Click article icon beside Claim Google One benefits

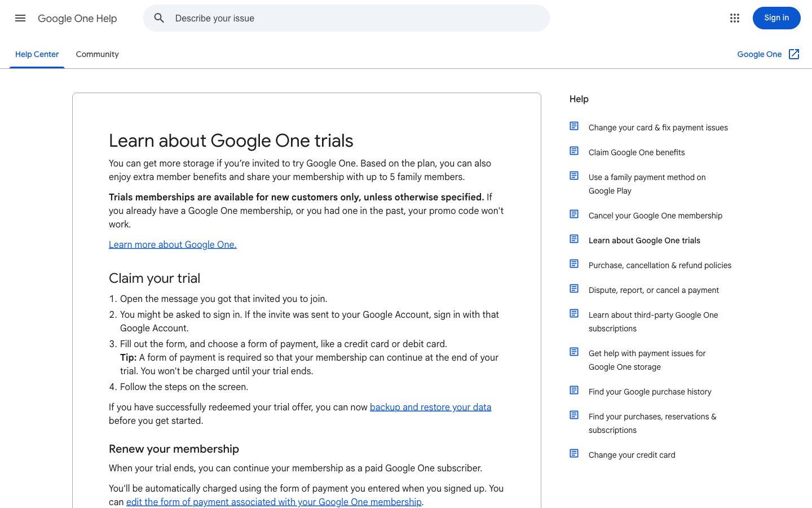pyautogui.click(x=574, y=151)
